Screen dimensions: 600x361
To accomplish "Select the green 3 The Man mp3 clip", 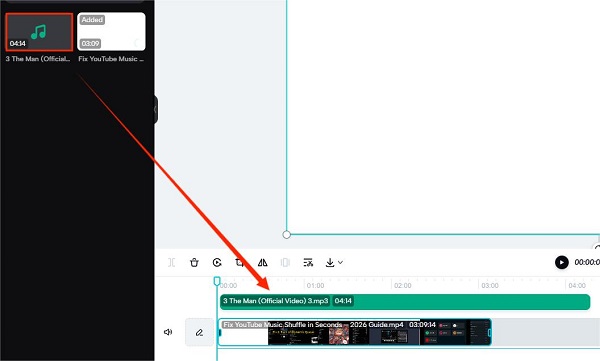I will pos(405,302).
